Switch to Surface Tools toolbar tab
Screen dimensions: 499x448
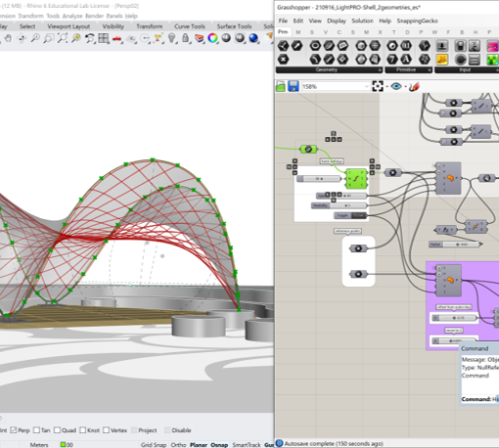[x=234, y=26]
